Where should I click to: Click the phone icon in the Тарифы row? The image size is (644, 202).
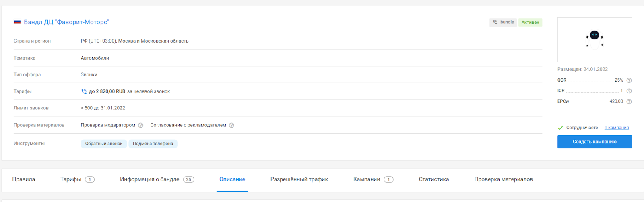(84, 91)
